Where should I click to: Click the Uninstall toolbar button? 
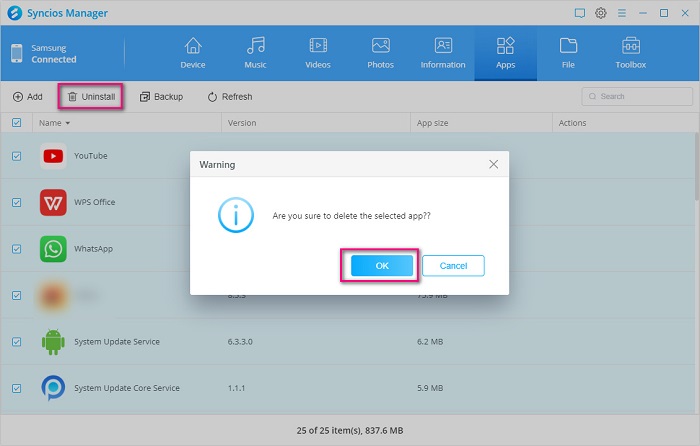(90, 97)
